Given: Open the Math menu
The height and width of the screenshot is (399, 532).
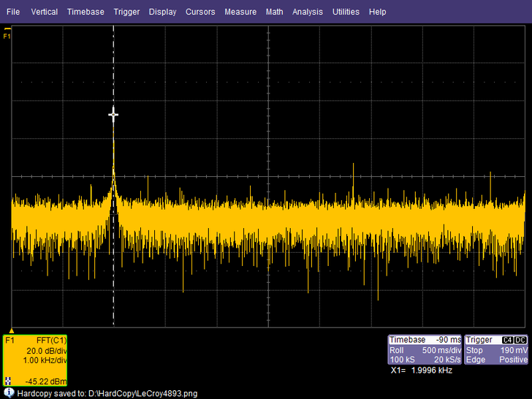Looking at the screenshot, I should [x=274, y=12].
